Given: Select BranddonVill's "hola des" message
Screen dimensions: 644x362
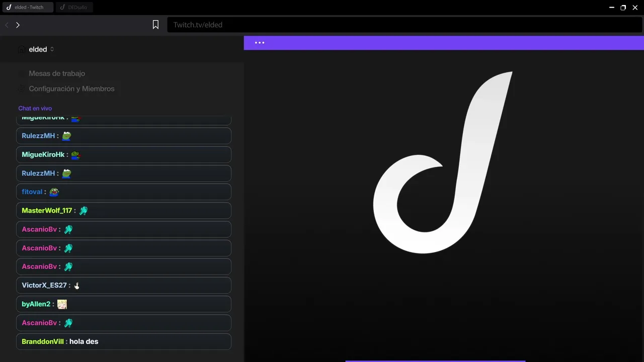Looking at the screenshot, I should tap(124, 341).
